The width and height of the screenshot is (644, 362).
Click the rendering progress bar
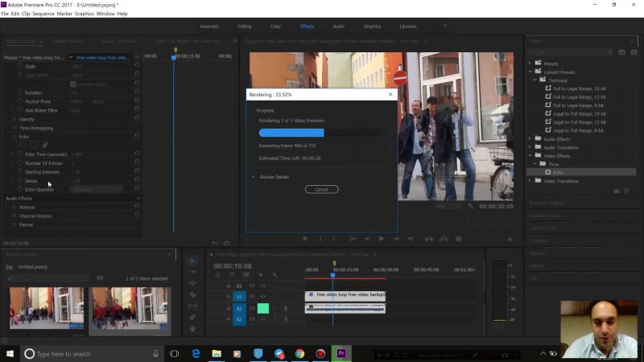coord(320,133)
